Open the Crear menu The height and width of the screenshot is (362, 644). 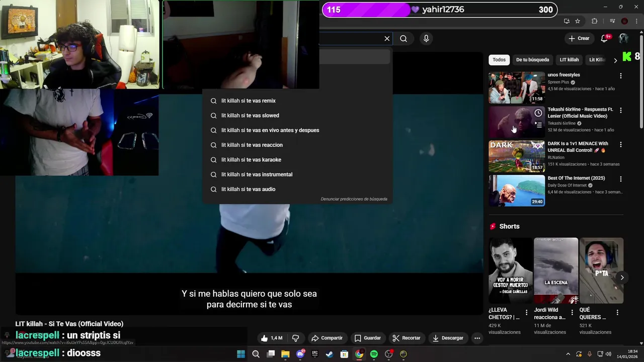(579, 38)
